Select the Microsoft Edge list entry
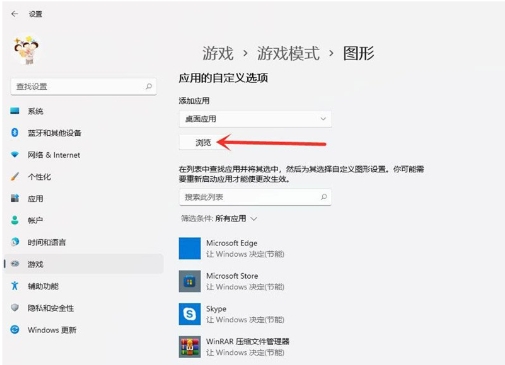Viewport: 505px width, 365px height. point(233,248)
